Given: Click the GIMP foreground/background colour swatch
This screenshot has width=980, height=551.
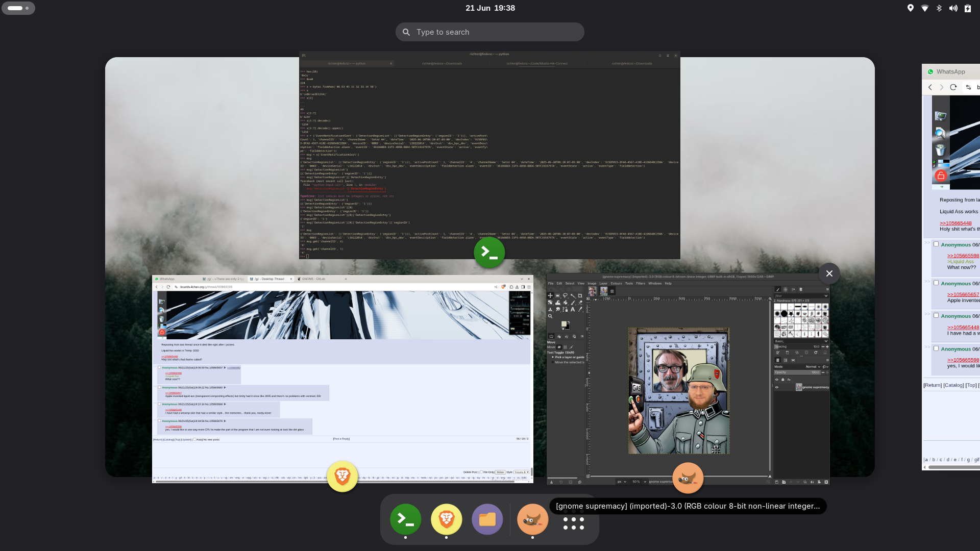Looking at the screenshot, I should 566,325.
